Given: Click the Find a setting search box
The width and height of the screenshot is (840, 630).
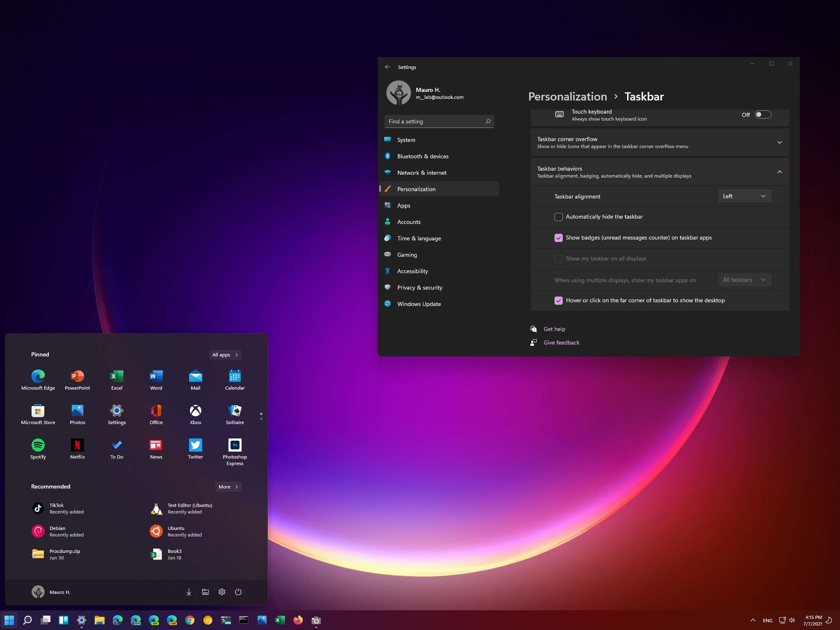Looking at the screenshot, I should (436, 121).
